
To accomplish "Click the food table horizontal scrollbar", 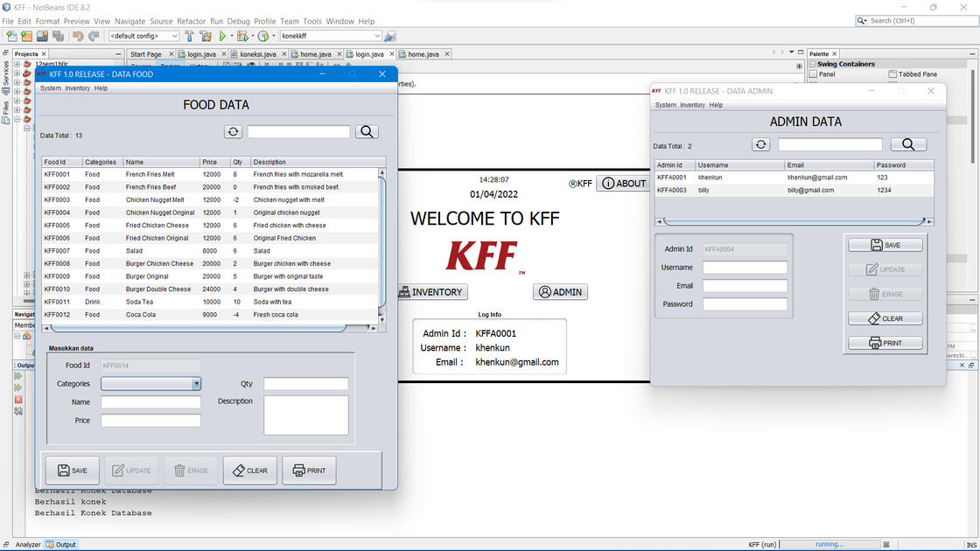I will tap(210, 328).
